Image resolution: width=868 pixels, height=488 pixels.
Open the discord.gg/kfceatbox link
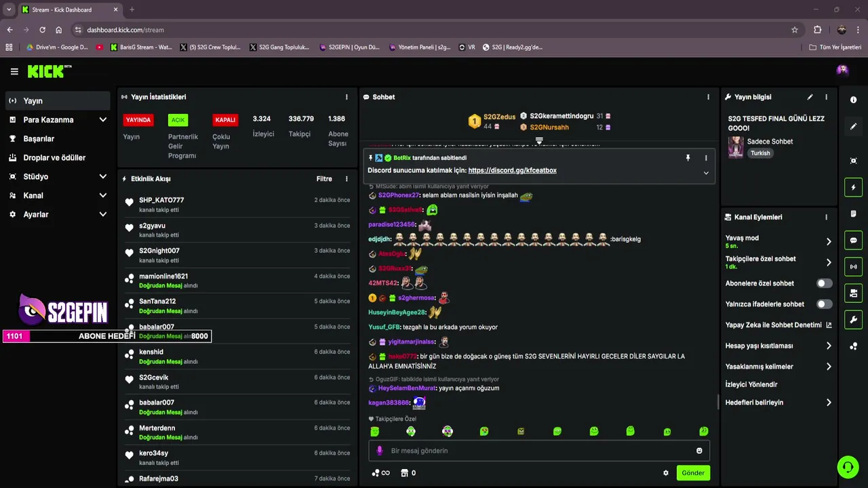512,171
